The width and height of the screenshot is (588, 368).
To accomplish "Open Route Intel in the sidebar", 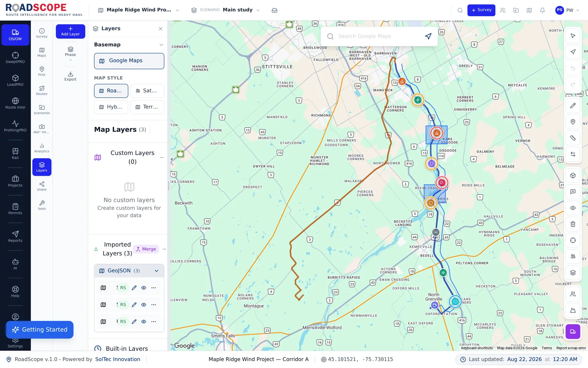I will click(x=15, y=103).
